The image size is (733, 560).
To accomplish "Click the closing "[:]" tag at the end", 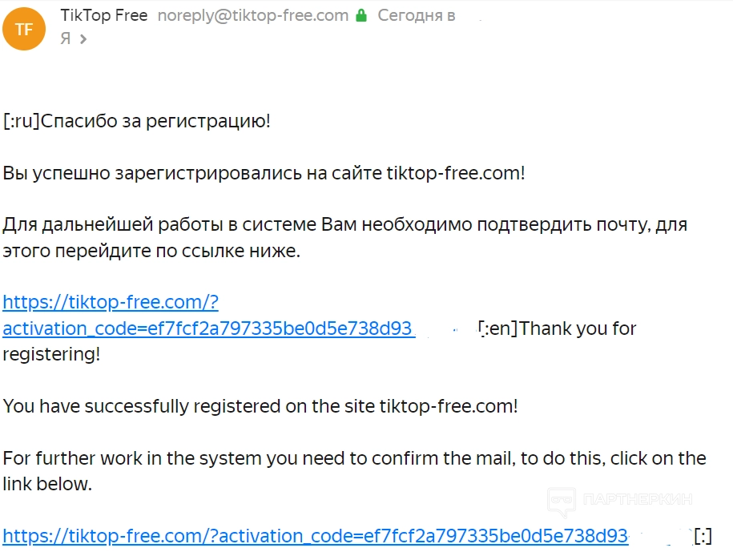I will point(703,535).
